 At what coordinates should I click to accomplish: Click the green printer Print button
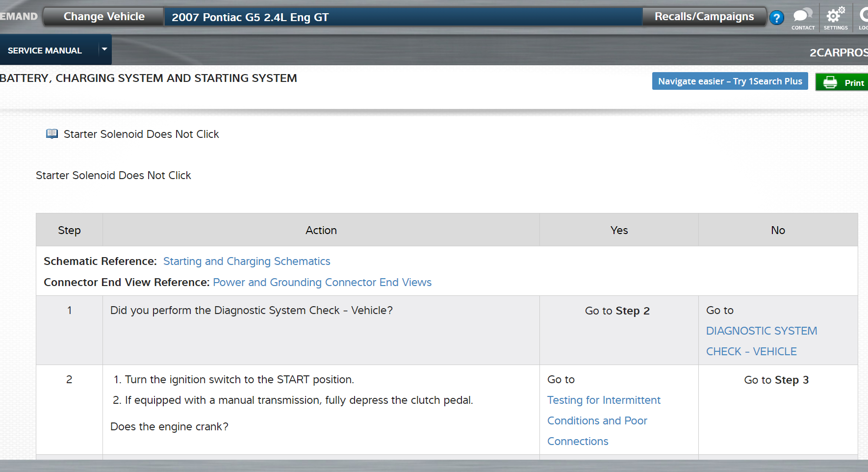(842, 82)
